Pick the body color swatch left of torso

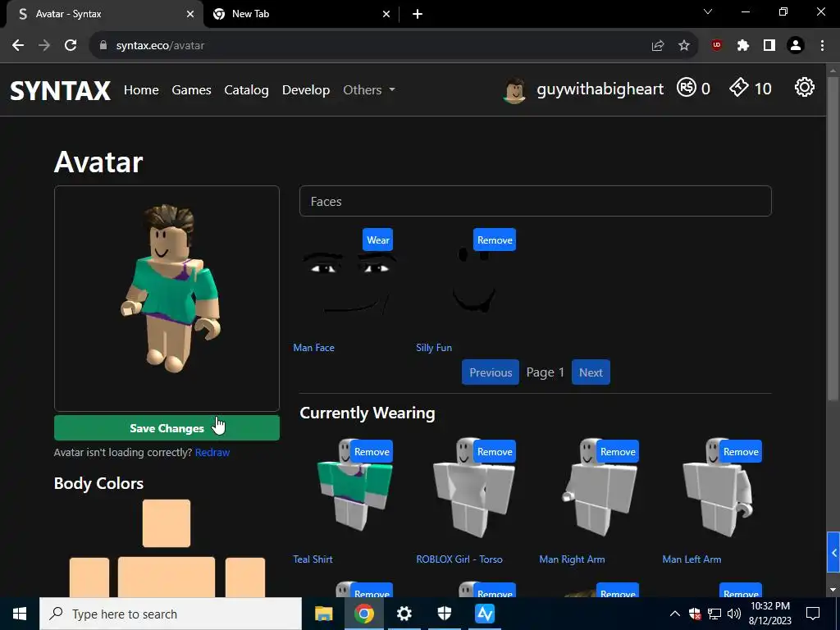click(89, 577)
